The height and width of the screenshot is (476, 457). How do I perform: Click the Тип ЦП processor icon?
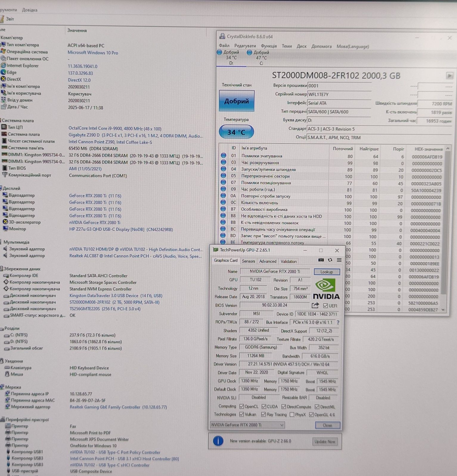(x=4, y=127)
